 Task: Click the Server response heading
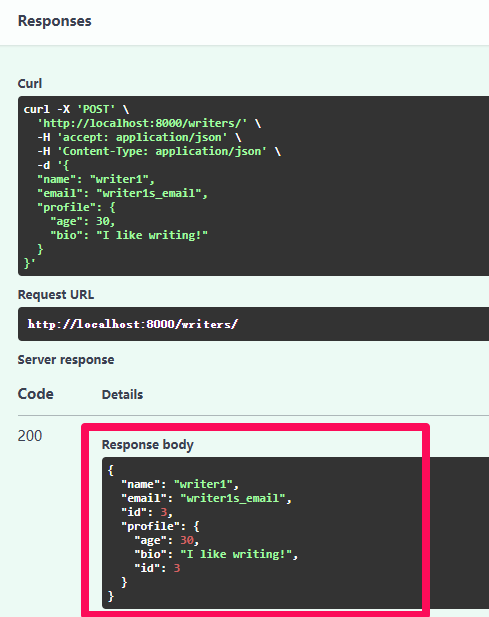66,360
